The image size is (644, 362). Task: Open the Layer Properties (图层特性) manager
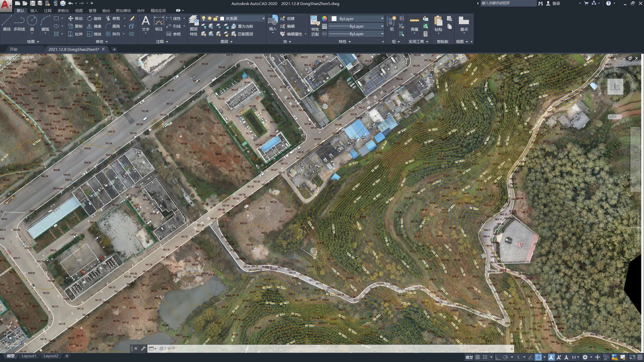click(194, 25)
